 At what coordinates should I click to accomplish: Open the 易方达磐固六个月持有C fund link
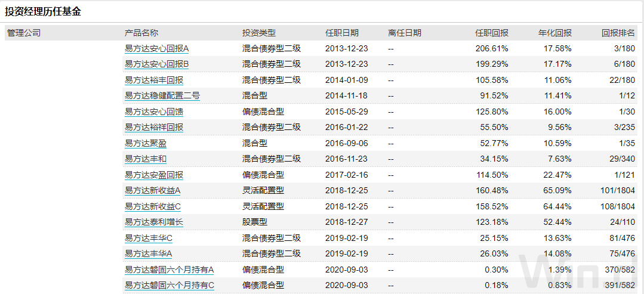[x=170, y=286]
